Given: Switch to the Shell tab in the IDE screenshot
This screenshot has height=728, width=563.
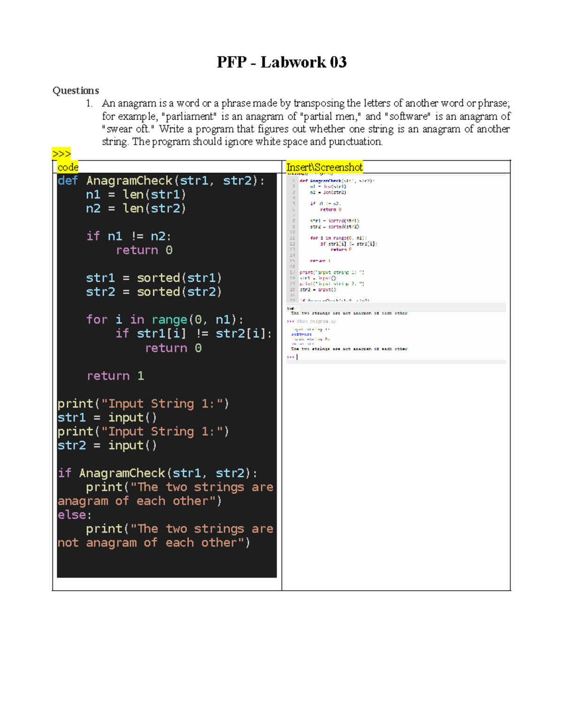Looking at the screenshot, I should [290, 308].
